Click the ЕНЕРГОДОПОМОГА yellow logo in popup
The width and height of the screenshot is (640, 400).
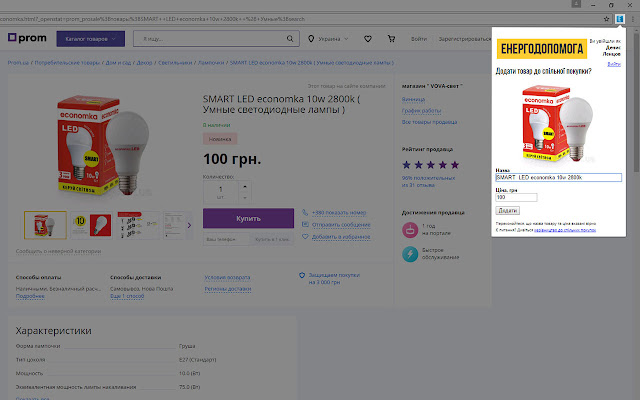pos(542,49)
